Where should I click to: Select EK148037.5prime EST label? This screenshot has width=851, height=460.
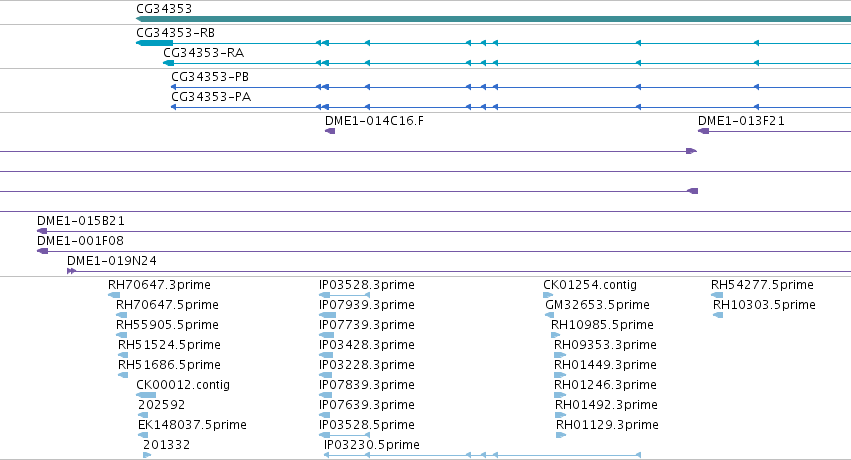(x=192, y=425)
